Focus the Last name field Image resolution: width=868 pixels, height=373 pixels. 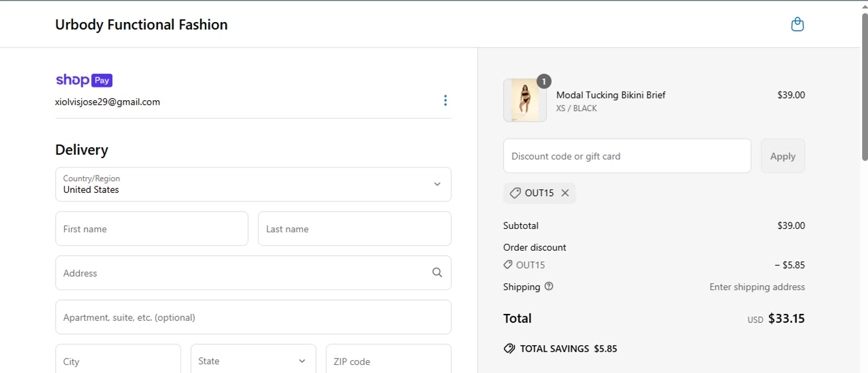pyautogui.click(x=355, y=228)
